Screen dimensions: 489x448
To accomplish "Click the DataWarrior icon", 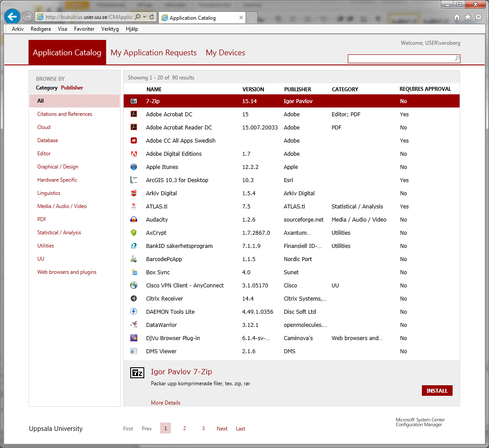I will click(x=134, y=325).
